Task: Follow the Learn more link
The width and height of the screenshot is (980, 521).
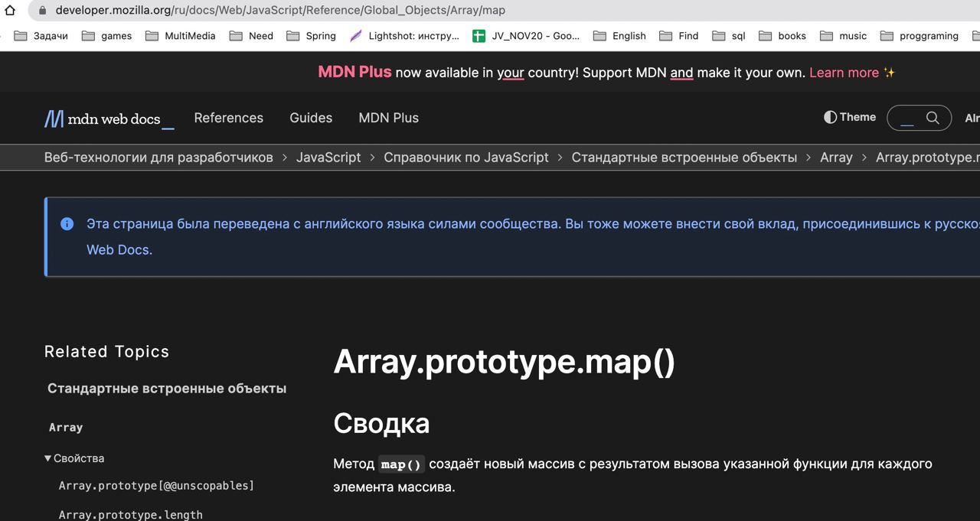Action: [x=844, y=73]
